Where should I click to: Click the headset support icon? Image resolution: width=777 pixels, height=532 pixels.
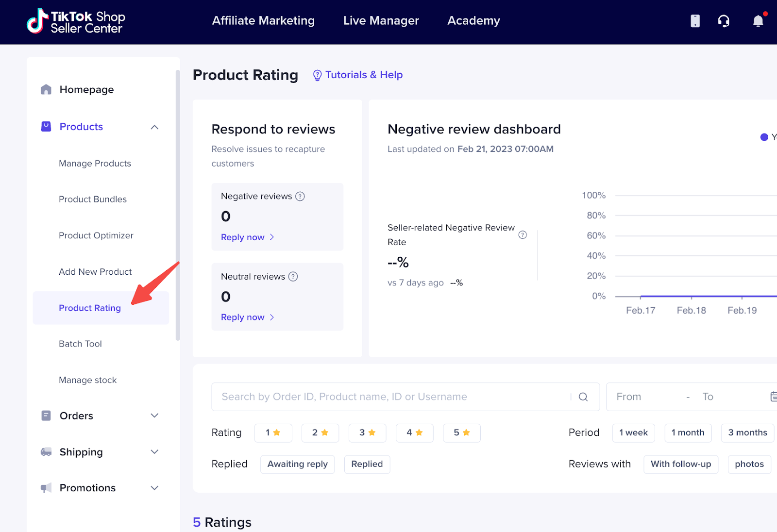click(x=724, y=21)
